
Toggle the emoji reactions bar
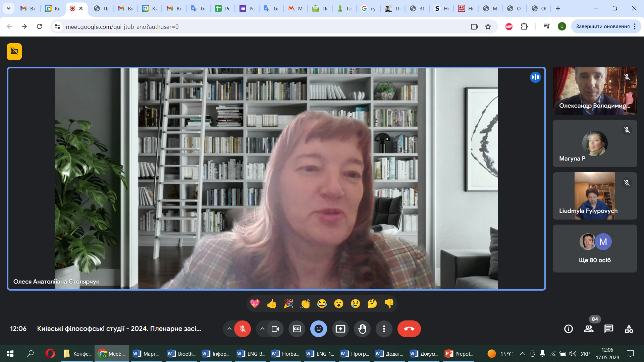point(319,329)
